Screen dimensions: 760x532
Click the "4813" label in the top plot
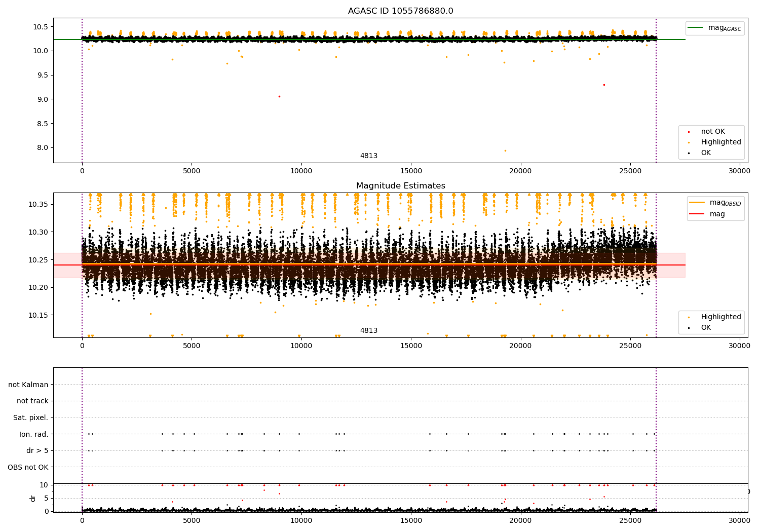(x=369, y=156)
